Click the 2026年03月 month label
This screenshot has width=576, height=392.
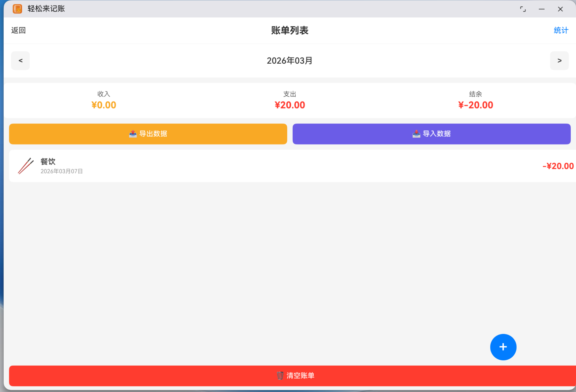(290, 61)
